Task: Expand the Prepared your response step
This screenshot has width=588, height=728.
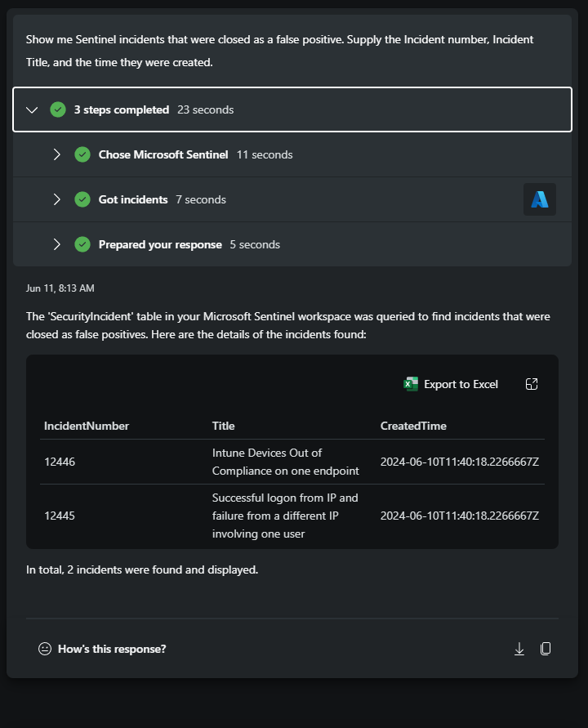Action: [x=56, y=244]
